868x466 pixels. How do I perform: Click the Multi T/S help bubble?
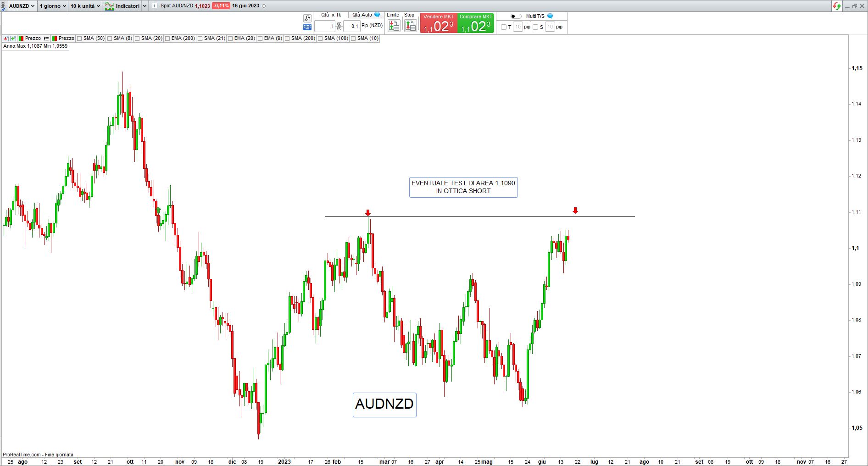(550, 16)
